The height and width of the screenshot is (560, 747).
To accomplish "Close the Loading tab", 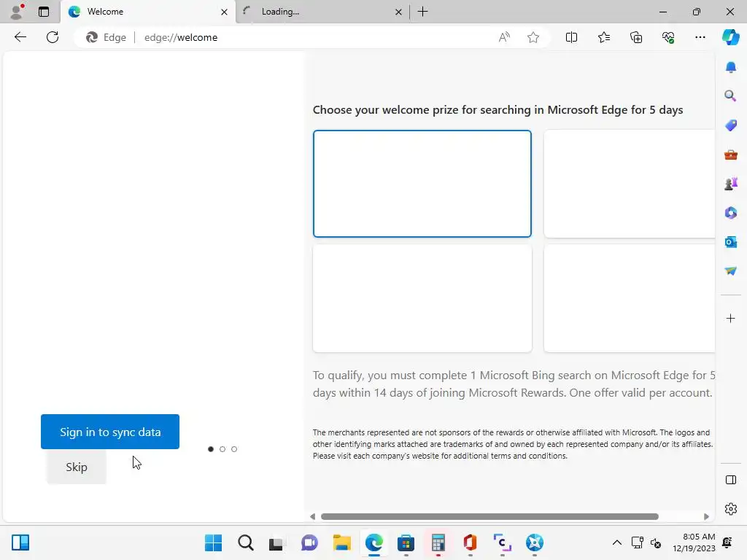I will pyautogui.click(x=399, y=12).
